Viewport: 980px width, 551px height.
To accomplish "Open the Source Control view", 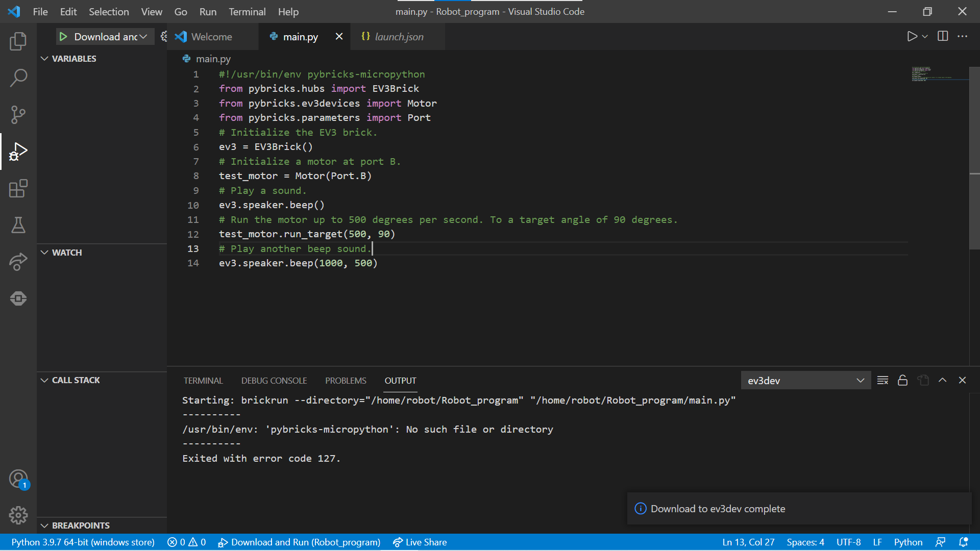I will 18,114.
